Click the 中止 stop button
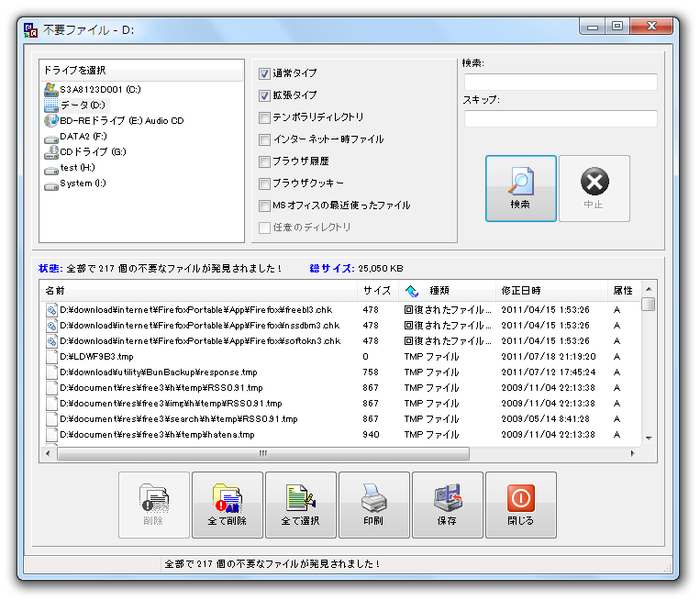Viewport: 700px width, 600px height. click(594, 188)
